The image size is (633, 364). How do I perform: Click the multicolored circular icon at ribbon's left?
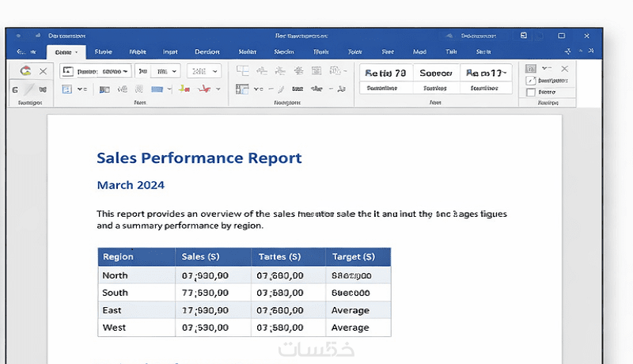click(x=25, y=71)
